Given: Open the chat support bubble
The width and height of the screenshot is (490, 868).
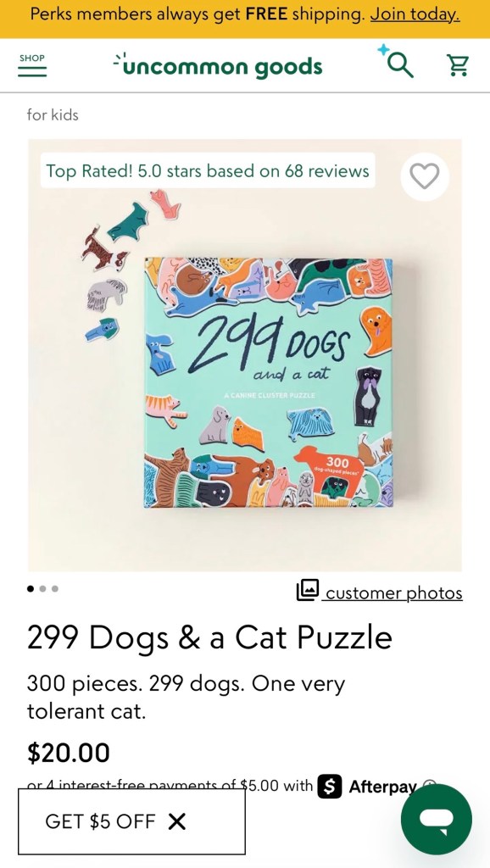Looking at the screenshot, I should click(437, 820).
